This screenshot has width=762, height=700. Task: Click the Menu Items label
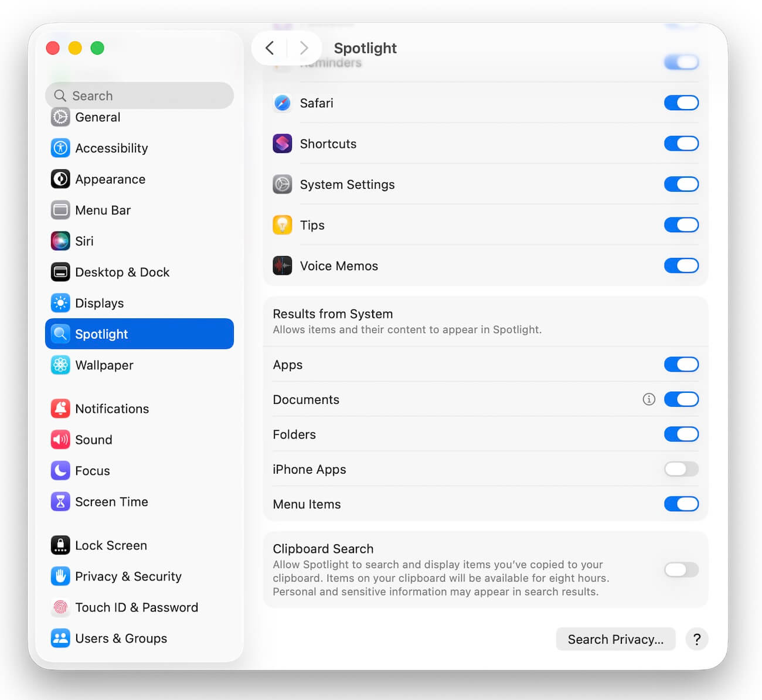coord(307,504)
